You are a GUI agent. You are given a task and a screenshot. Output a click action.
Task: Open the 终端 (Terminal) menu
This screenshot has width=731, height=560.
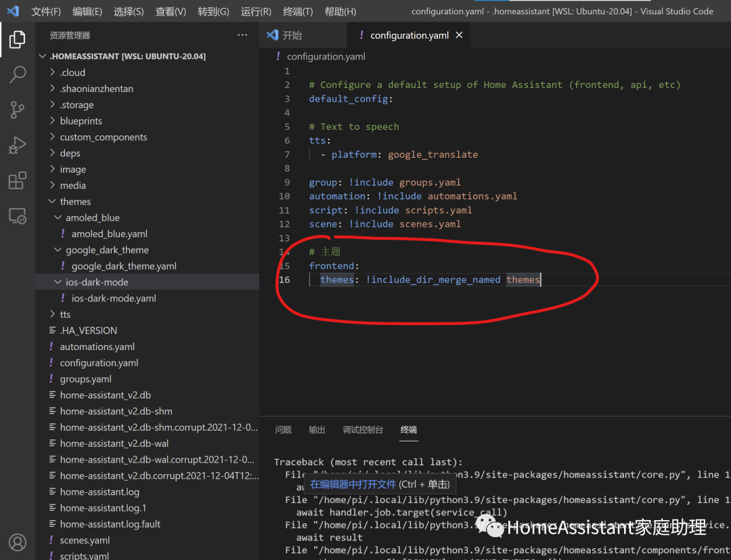(x=298, y=12)
